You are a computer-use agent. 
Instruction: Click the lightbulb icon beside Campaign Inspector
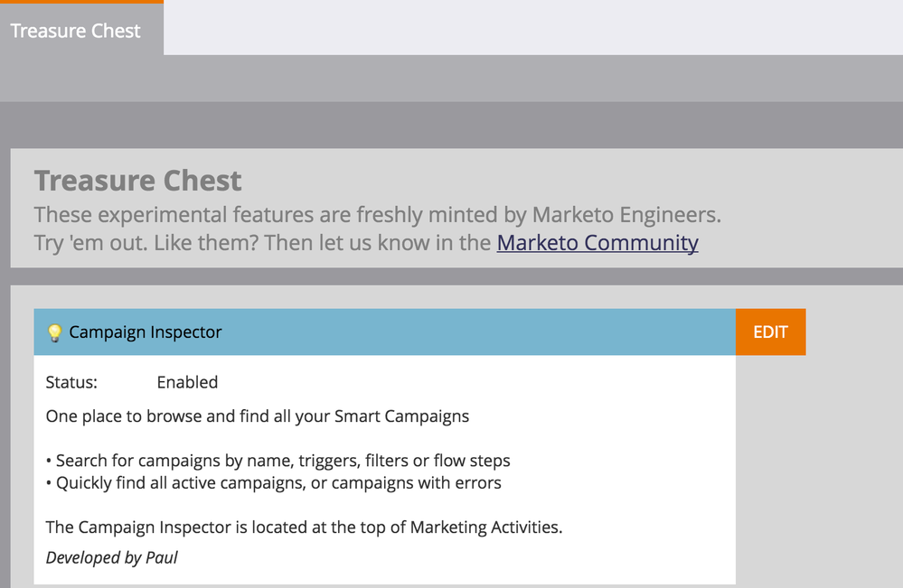54,332
